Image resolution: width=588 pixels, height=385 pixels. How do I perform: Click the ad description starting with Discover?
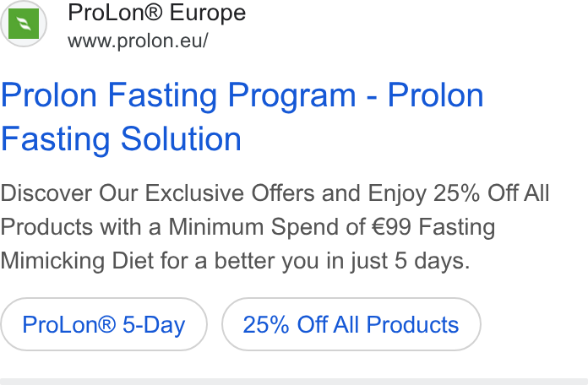click(275, 227)
